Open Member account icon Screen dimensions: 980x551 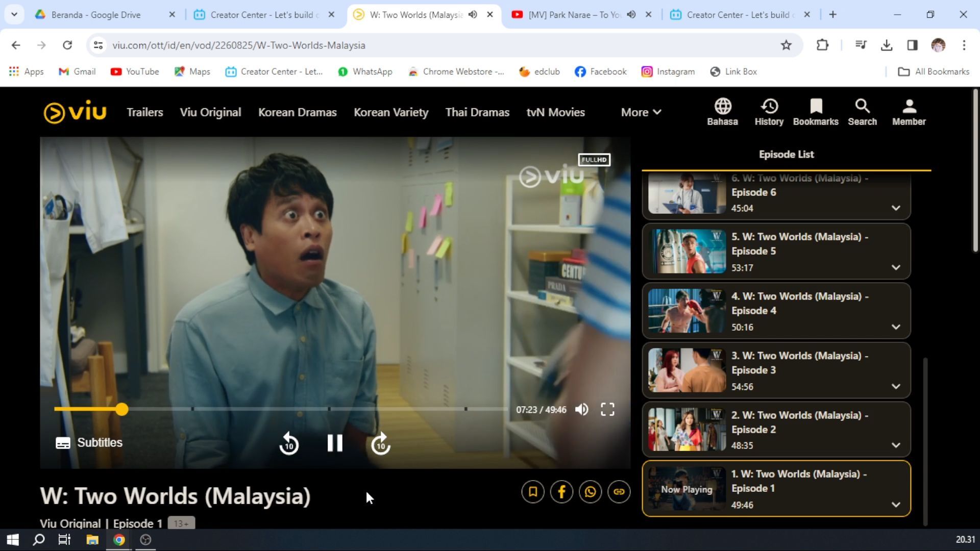(909, 112)
